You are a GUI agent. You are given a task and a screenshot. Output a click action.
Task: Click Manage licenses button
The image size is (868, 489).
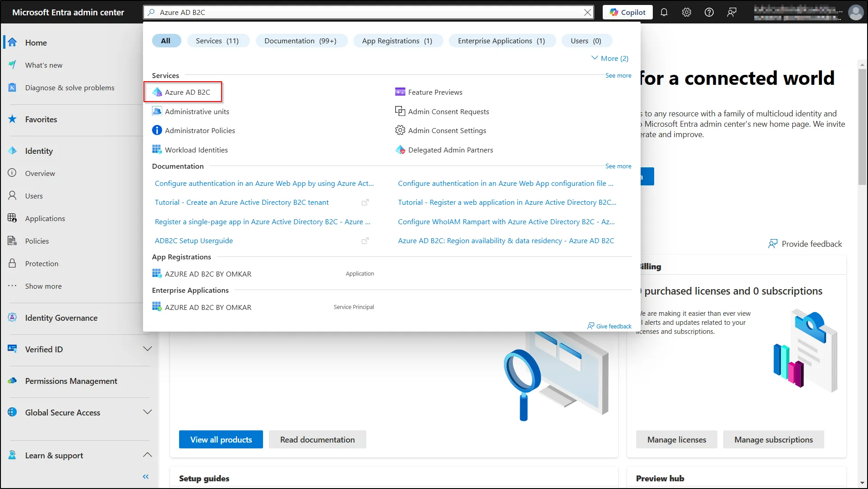click(x=677, y=439)
